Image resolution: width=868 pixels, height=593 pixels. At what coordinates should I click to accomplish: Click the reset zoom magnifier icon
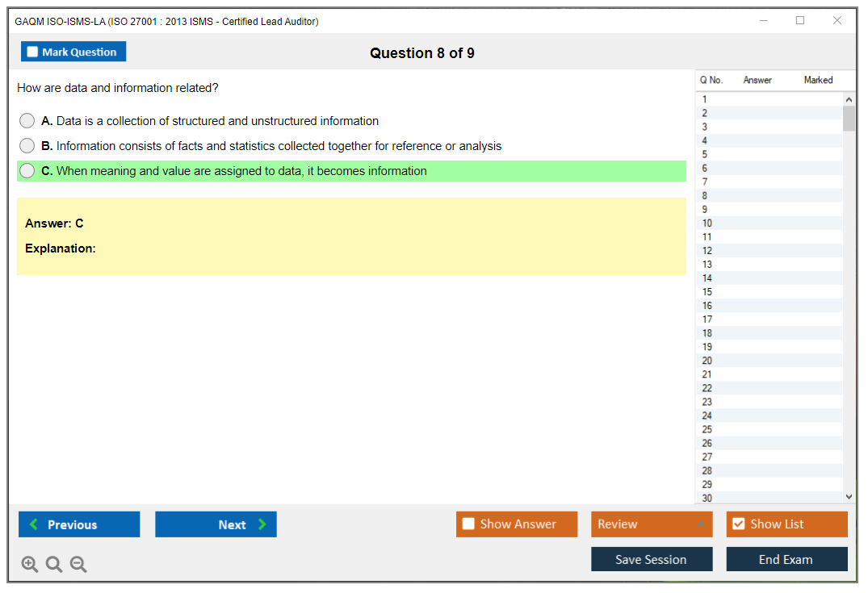[54, 565]
